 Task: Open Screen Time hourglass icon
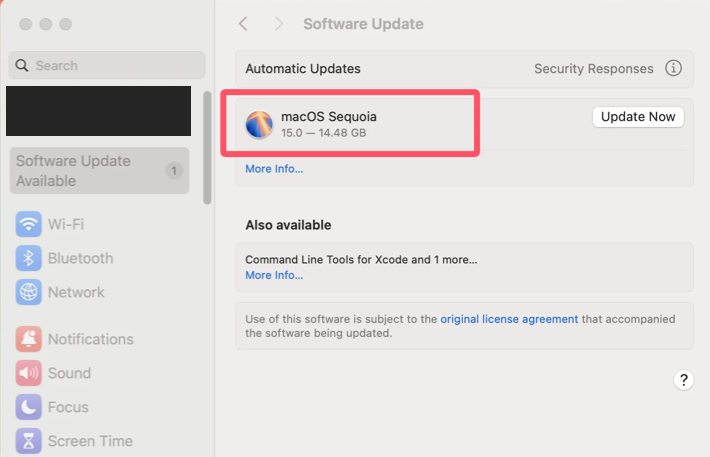(29, 440)
